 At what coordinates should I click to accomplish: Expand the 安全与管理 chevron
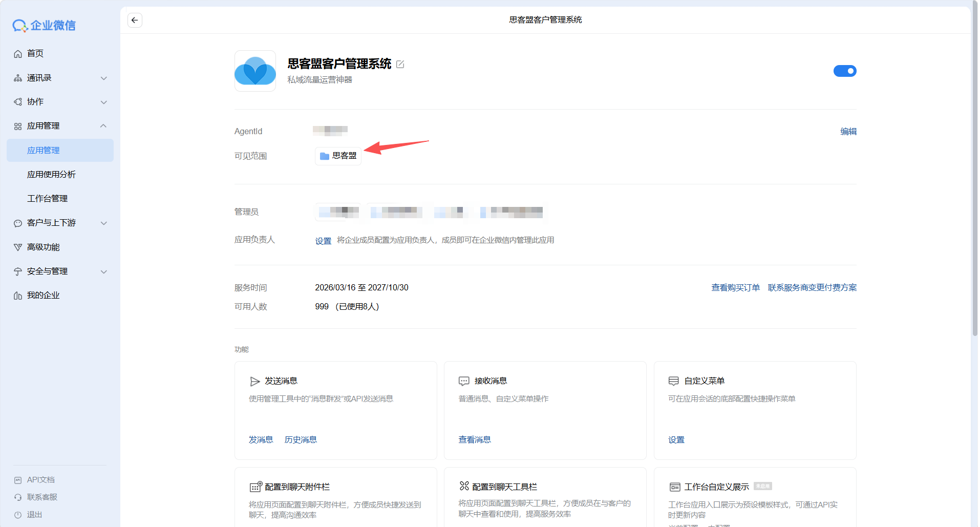(x=104, y=271)
